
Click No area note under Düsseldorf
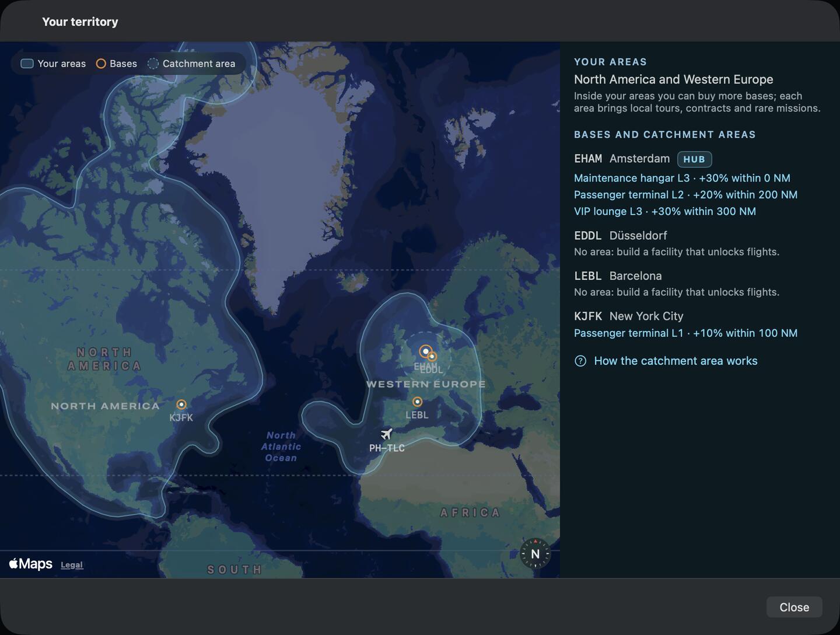click(x=677, y=252)
